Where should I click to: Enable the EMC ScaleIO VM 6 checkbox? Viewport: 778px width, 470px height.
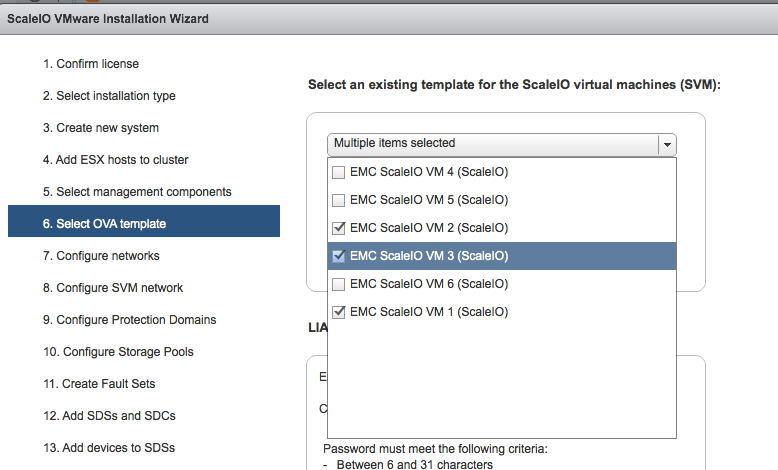click(339, 284)
